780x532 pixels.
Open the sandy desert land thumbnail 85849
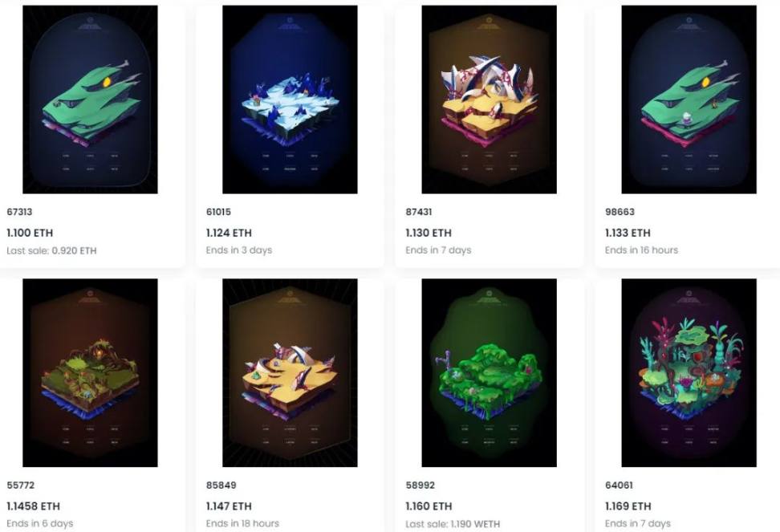click(290, 373)
